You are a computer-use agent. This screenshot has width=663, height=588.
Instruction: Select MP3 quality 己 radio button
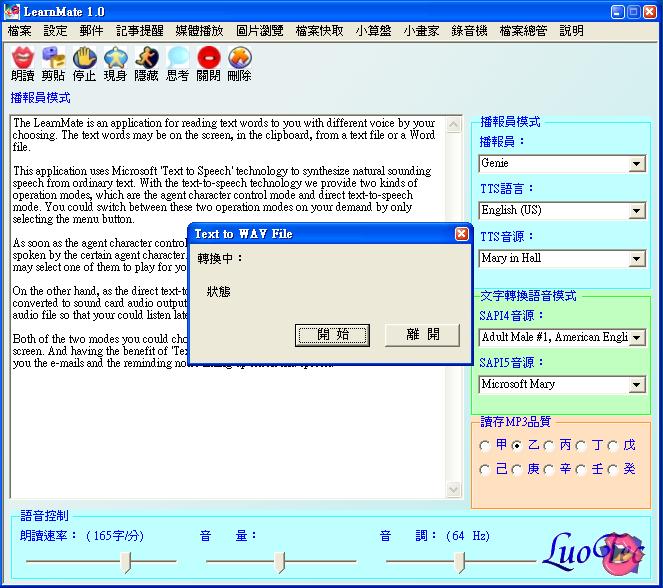point(485,470)
